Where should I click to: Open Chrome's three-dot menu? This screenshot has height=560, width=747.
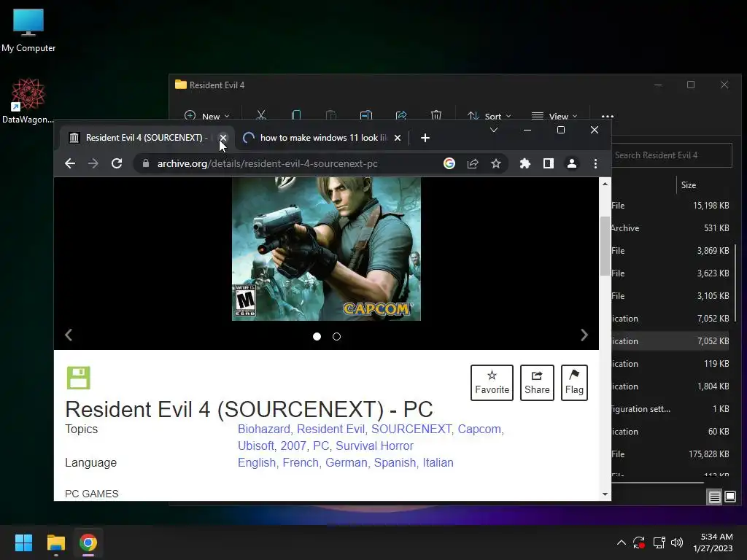(595, 163)
